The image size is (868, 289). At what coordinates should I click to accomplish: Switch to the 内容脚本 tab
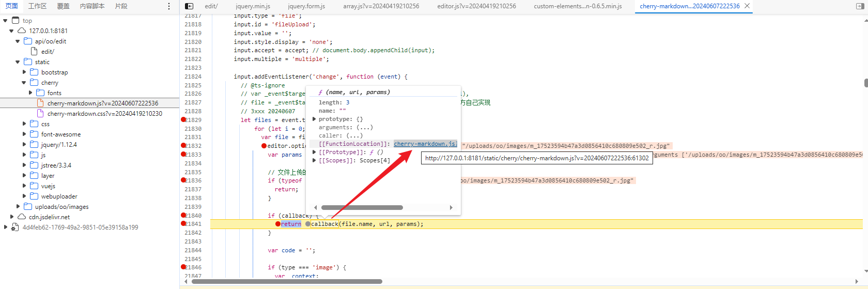[x=92, y=6]
